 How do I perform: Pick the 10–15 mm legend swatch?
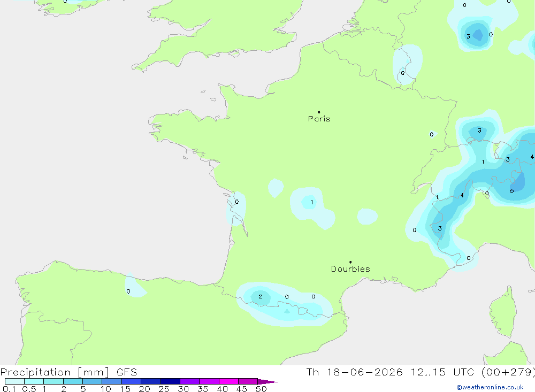coord(112,381)
